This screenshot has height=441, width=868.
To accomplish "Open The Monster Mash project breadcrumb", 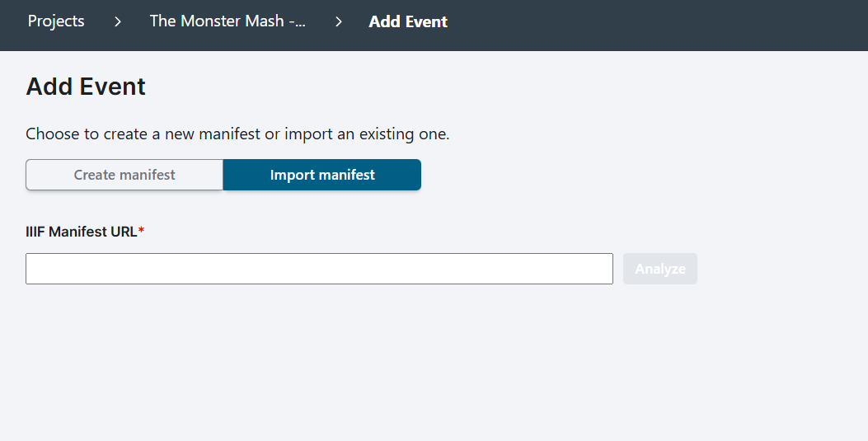I will (228, 21).
